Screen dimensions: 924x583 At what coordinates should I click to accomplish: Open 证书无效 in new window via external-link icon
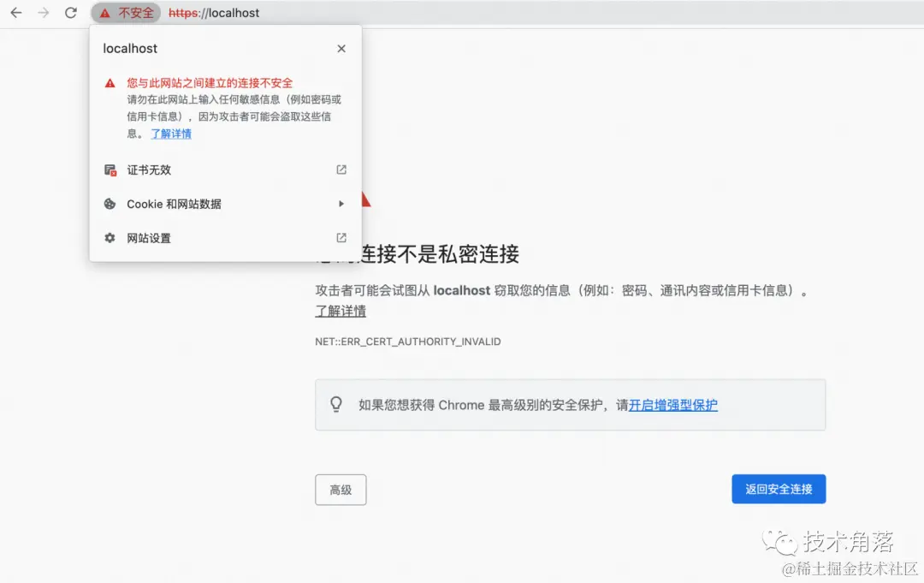pos(341,170)
